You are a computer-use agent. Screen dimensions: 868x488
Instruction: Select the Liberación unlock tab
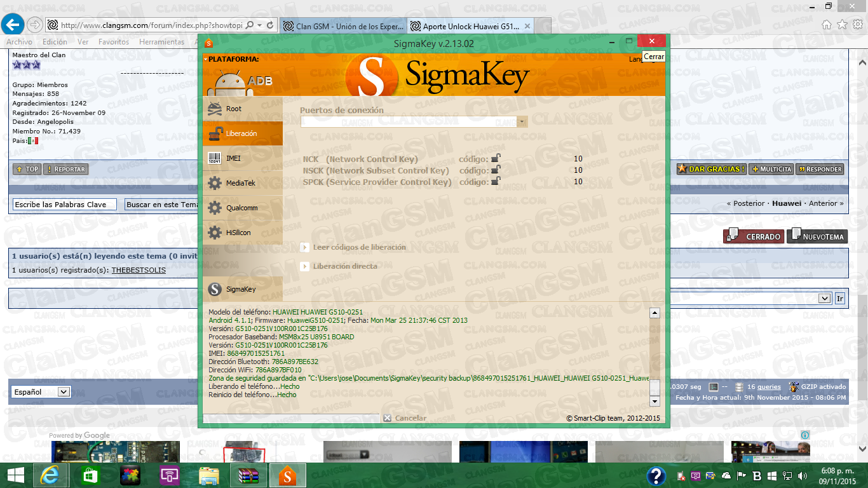[x=242, y=133]
